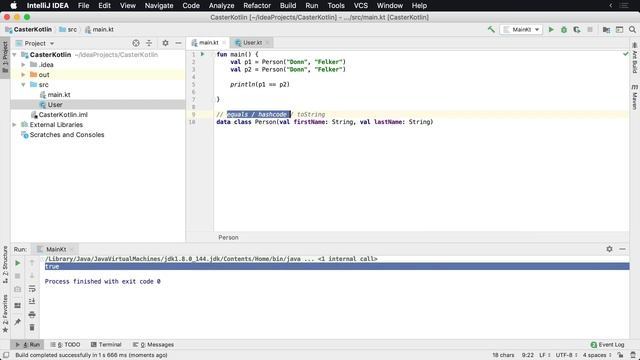Open Structure side tool window
Viewport: 640px width, 360px height.
coord(5,265)
